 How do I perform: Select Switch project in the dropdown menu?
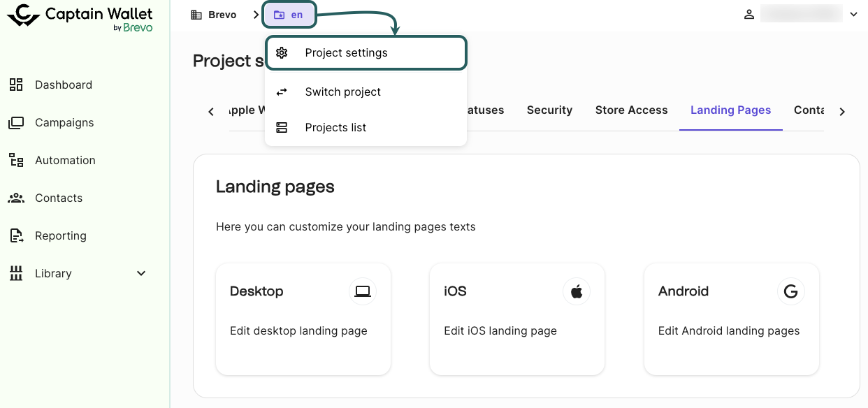click(342, 92)
